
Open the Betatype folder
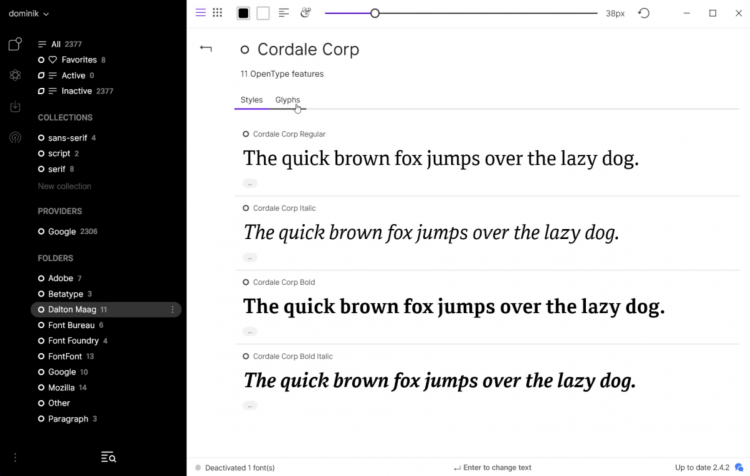pyautogui.click(x=66, y=294)
